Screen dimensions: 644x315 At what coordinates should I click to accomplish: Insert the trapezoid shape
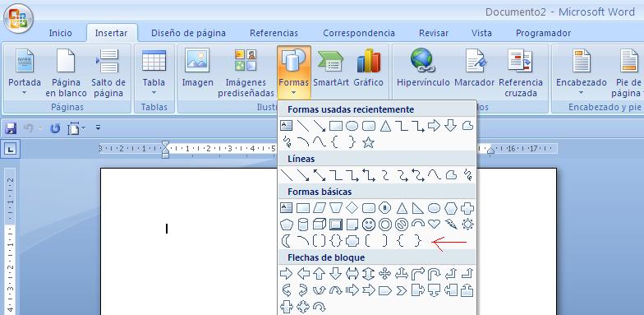click(x=335, y=208)
